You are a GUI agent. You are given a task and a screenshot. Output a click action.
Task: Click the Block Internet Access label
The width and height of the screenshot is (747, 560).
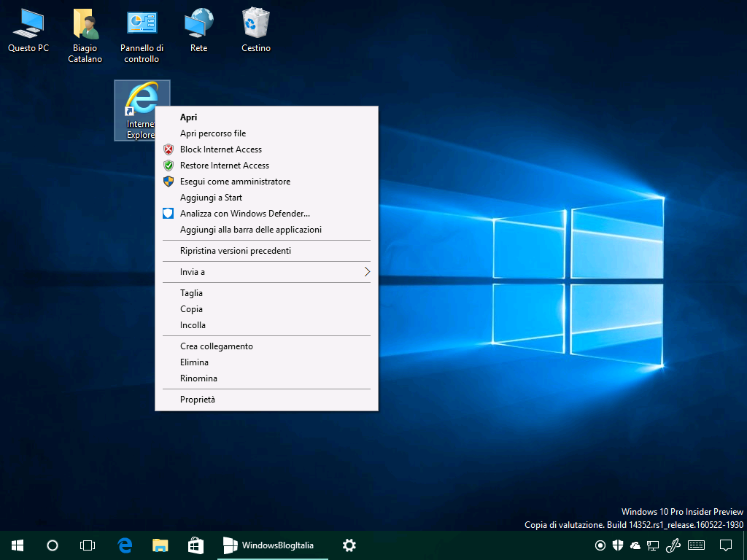221,149
